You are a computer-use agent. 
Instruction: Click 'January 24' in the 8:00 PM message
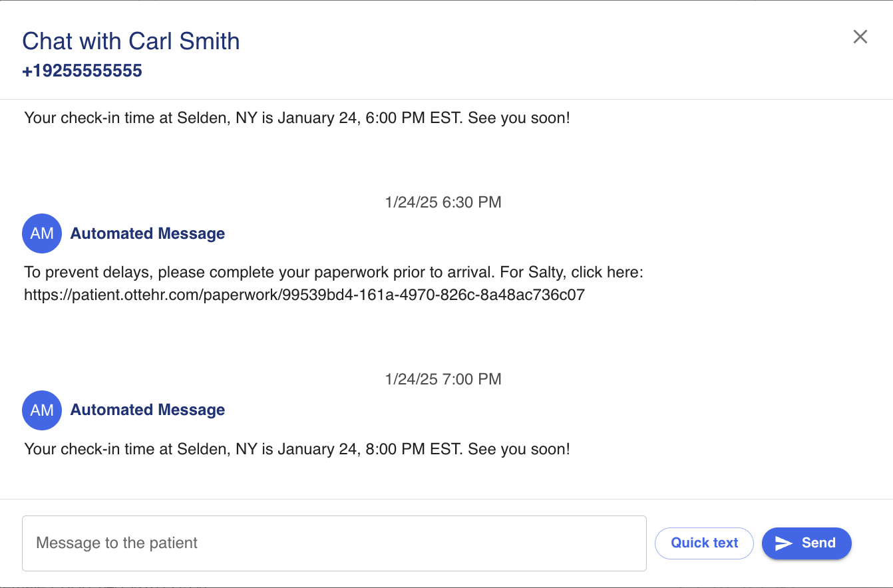tap(317, 449)
